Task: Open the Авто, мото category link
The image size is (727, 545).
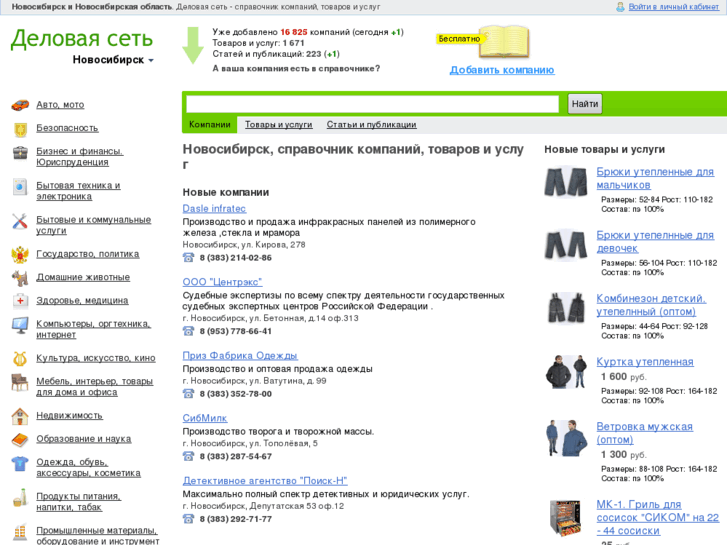Action: [x=60, y=105]
